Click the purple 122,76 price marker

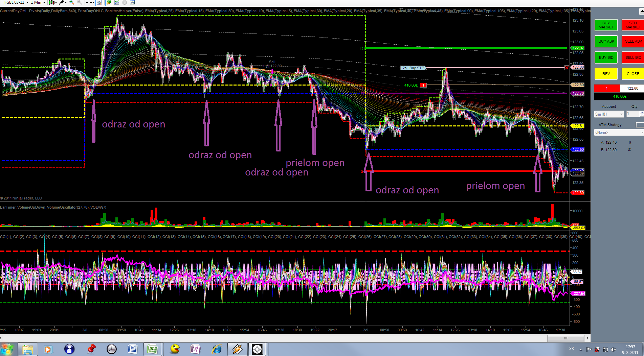(578, 93)
